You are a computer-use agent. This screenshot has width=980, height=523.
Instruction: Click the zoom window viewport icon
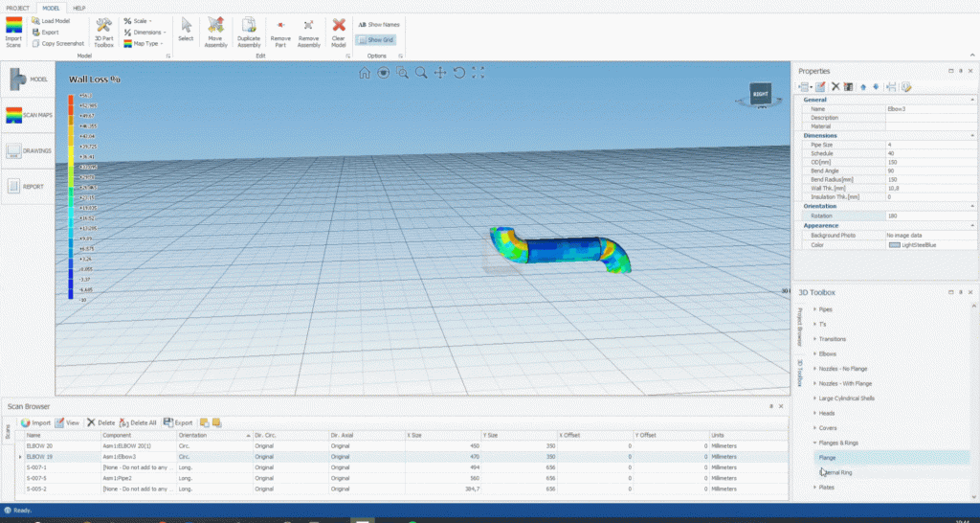click(402, 73)
